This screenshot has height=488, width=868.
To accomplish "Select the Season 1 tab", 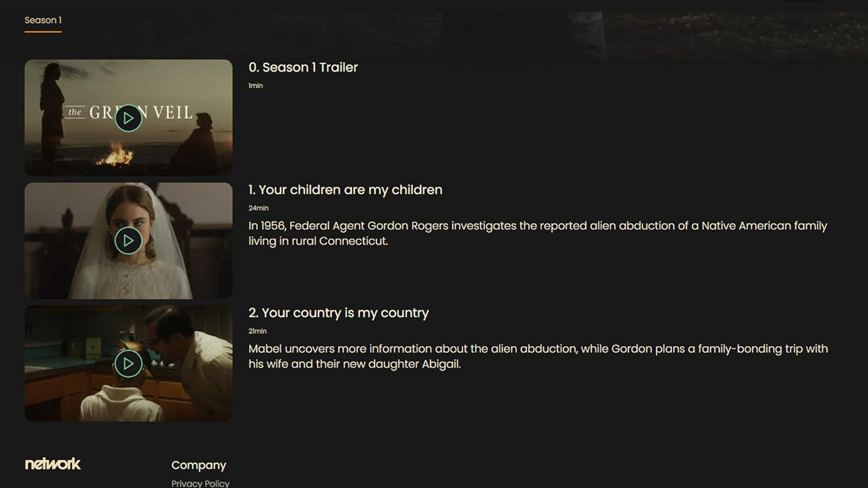I will (43, 20).
